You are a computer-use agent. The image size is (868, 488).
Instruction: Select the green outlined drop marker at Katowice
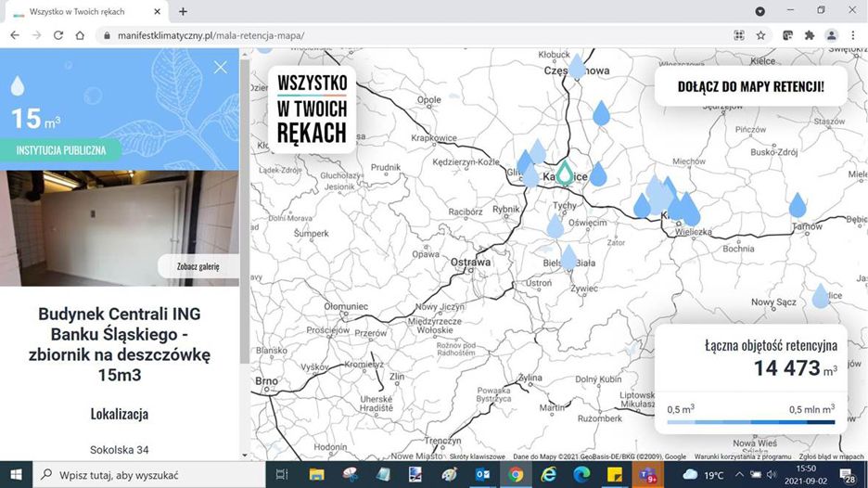coord(565,173)
